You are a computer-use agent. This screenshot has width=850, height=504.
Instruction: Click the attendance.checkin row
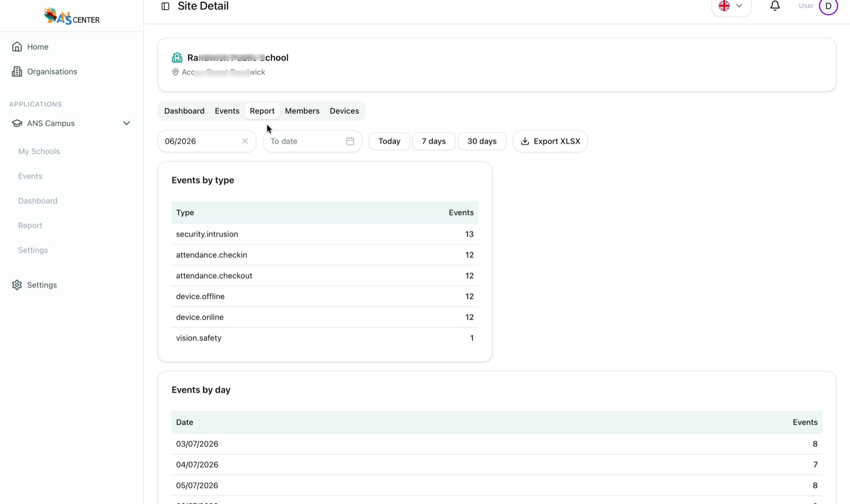coord(325,255)
